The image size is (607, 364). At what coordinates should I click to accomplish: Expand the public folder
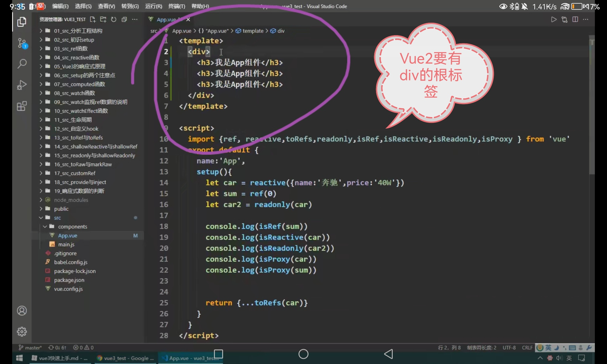[61, 209]
